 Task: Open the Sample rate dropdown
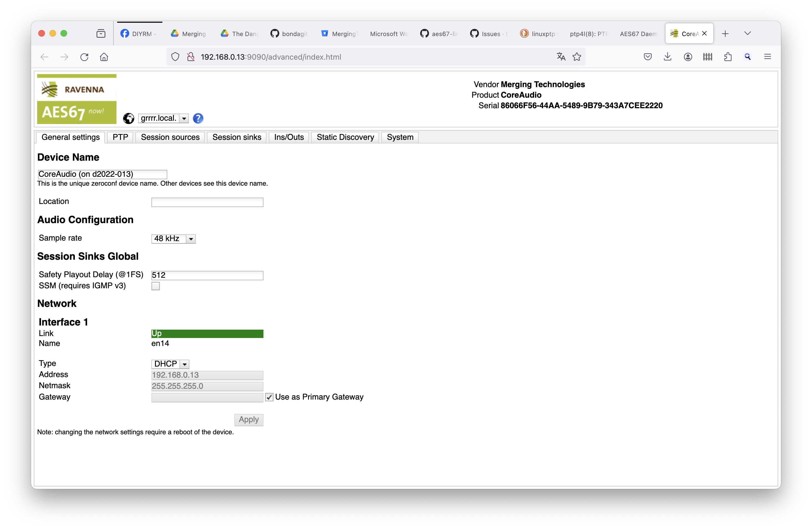173,239
